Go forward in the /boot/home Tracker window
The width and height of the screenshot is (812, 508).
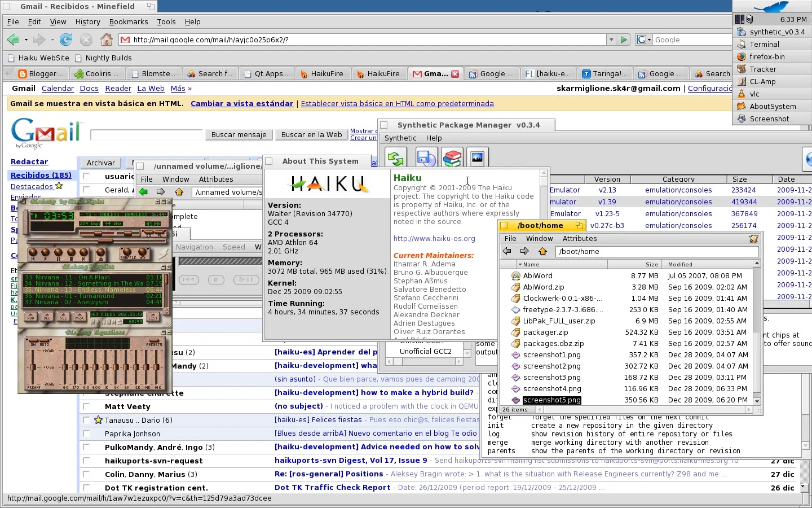pos(525,251)
